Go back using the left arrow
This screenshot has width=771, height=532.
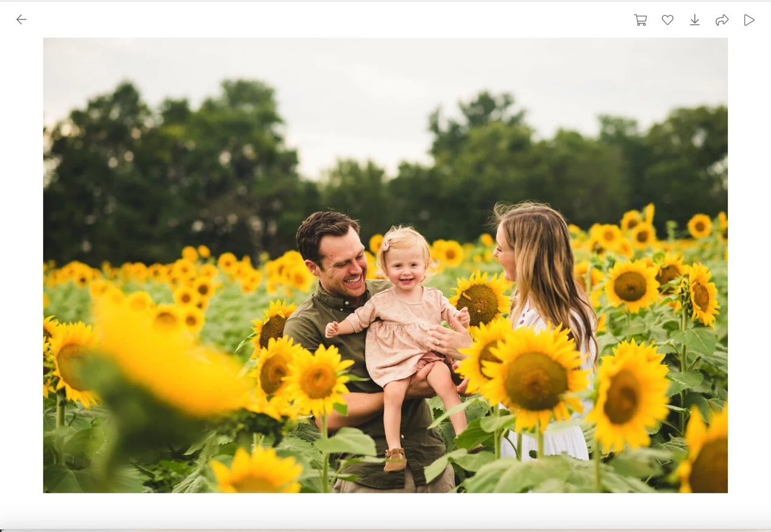click(21, 19)
